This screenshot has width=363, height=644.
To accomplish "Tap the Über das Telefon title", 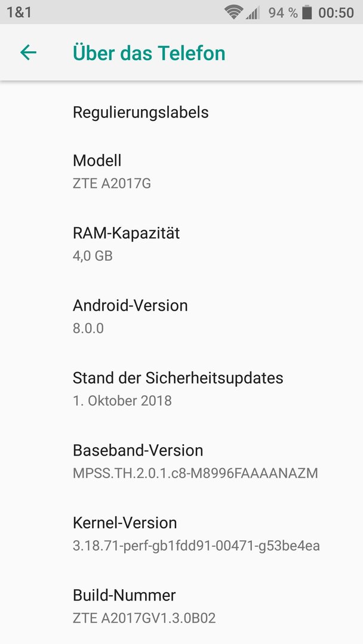I will 149,53.
